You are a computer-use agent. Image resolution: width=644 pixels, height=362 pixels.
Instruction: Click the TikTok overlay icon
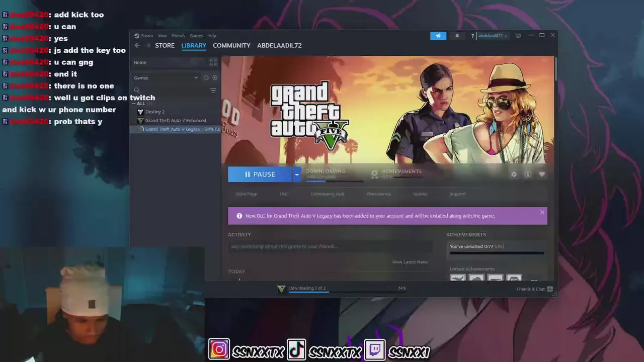pos(296,350)
